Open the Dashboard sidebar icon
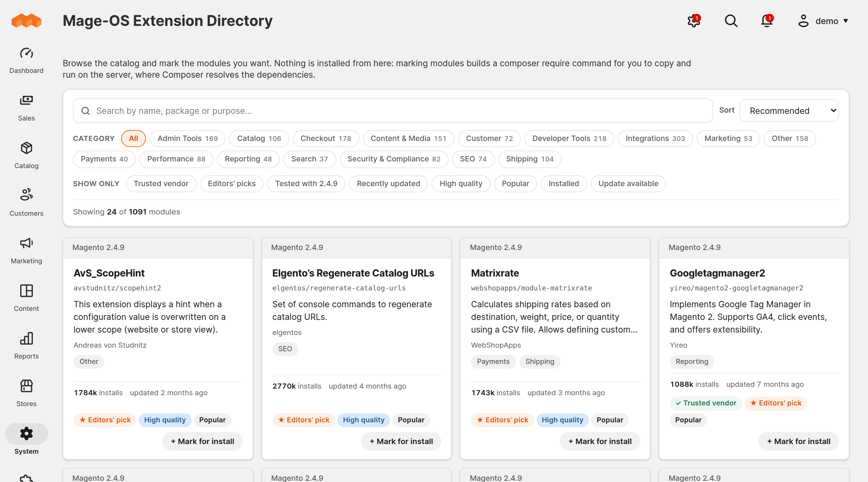 point(26,53)
